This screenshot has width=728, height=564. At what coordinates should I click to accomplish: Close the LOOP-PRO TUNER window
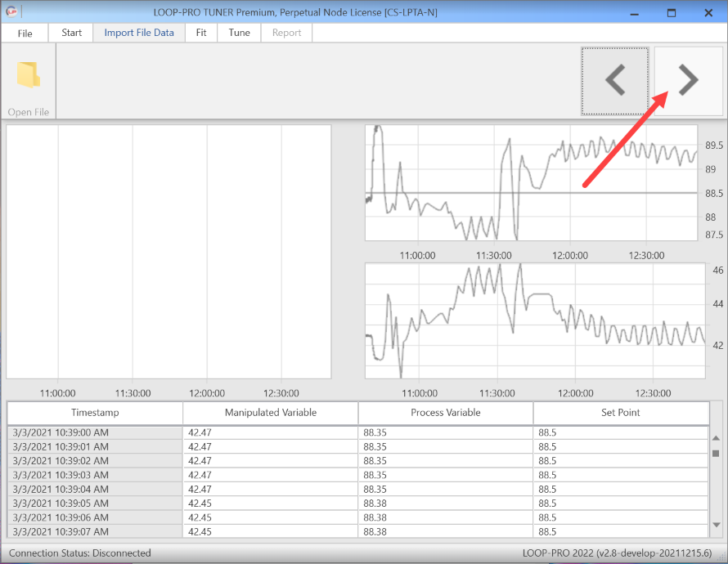[x=708, y=13]
